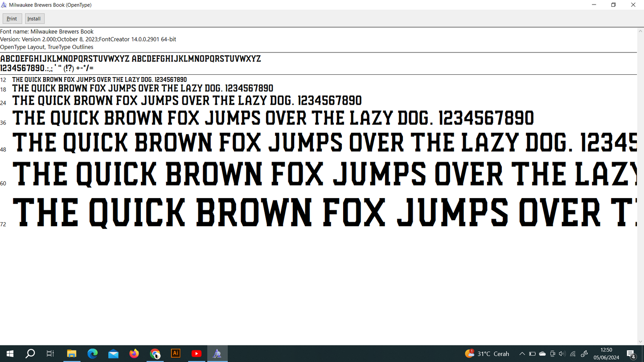
Task: Open Task View from taskbar
Action: coord(50,354)
